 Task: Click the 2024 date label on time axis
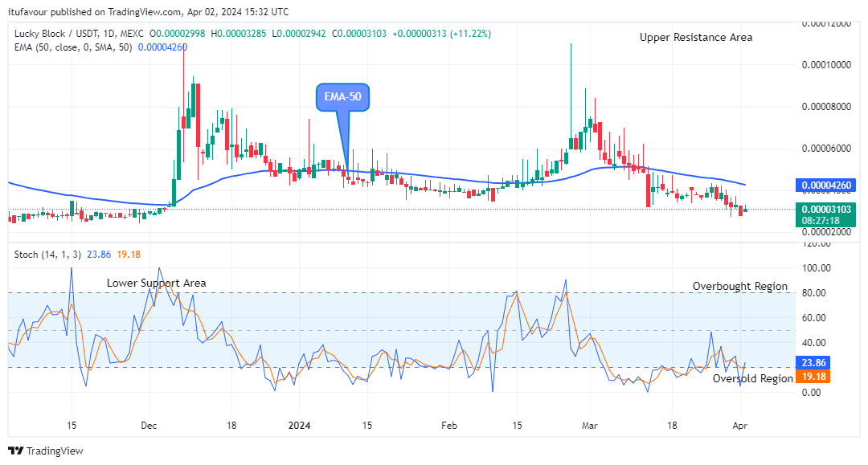click(300, 426)
